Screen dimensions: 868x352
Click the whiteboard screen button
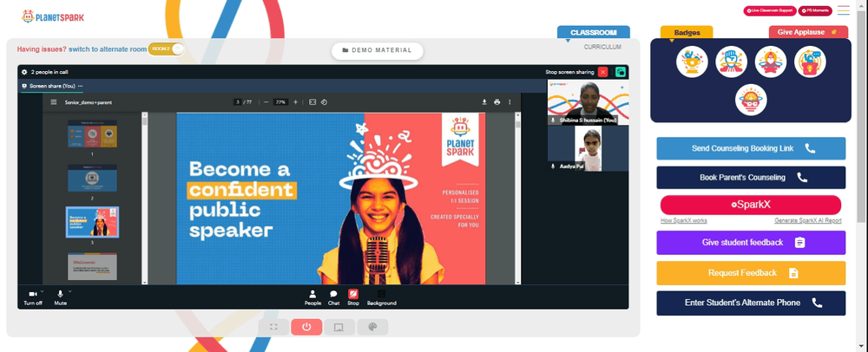[x=339, y=327]
